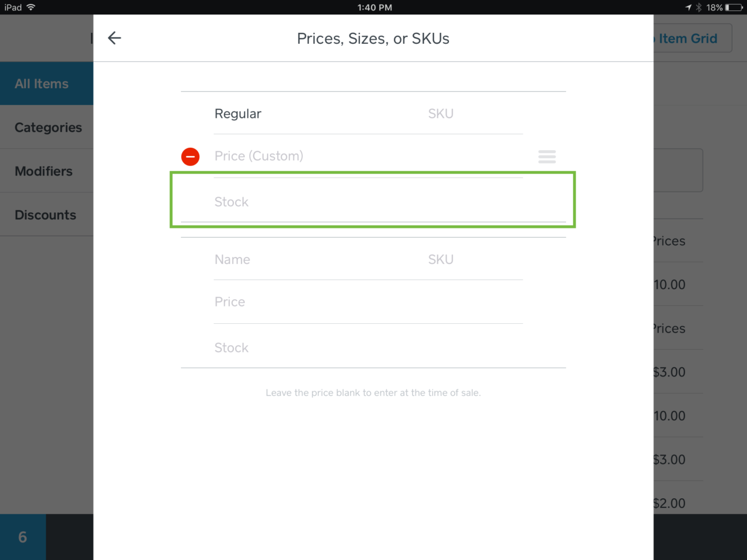This screenshot has width=747, height=560.
Task: Edit the Regular variation name field
Action: click(312, 114)
